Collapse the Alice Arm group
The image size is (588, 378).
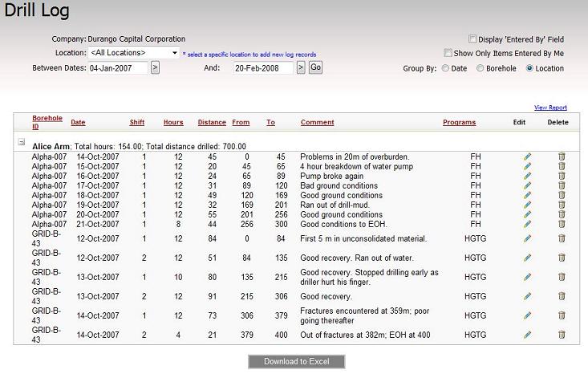coord(22,142)
